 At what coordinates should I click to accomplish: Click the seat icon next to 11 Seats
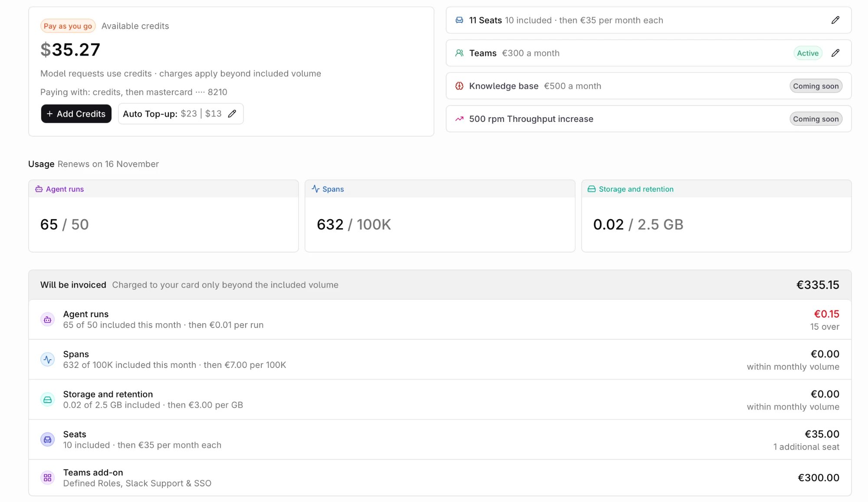[459, 20]
